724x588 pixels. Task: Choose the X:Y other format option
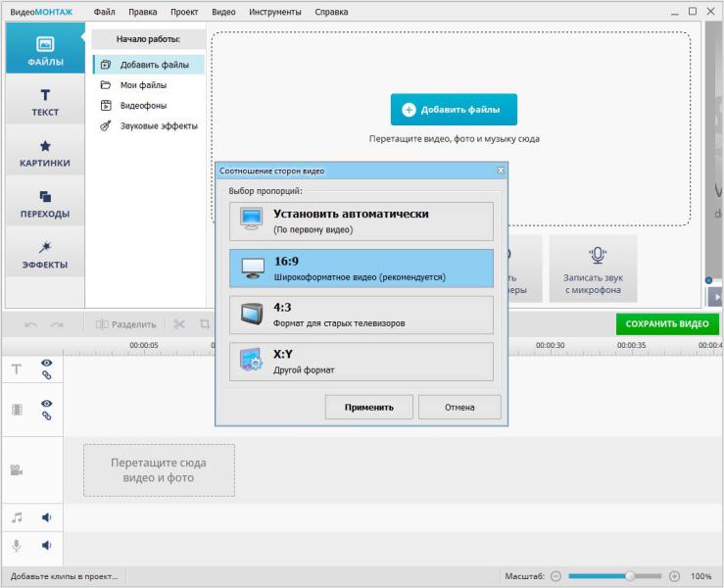coord(362,362)
